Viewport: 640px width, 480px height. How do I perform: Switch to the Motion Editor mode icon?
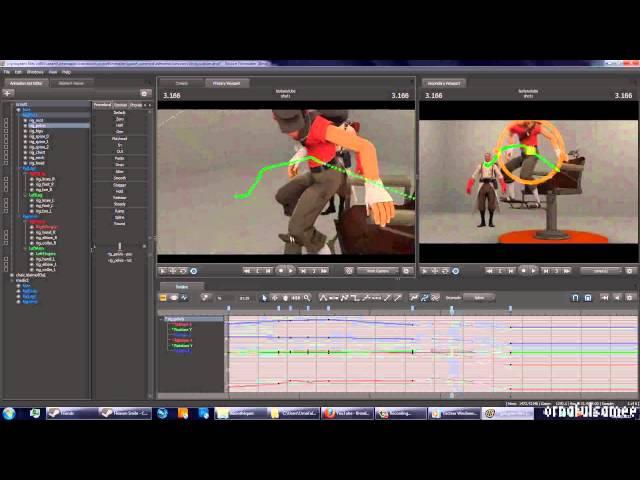click(x=174, y=298)
